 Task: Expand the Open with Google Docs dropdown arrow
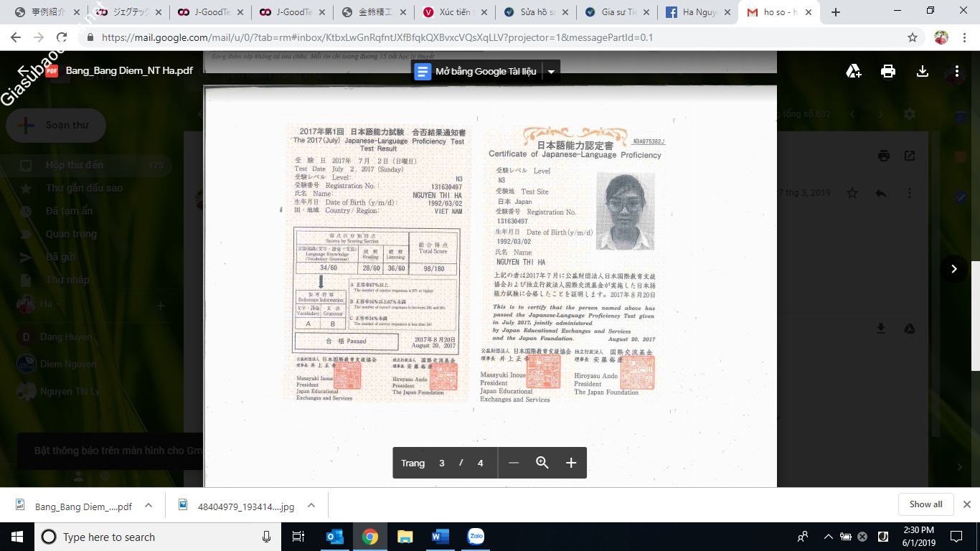pos(551,72)
